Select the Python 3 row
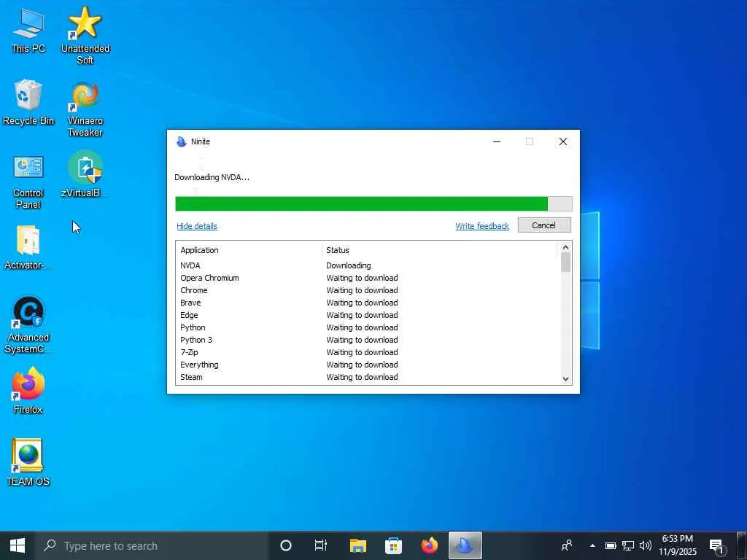747x560 pixels. (368, 340)
